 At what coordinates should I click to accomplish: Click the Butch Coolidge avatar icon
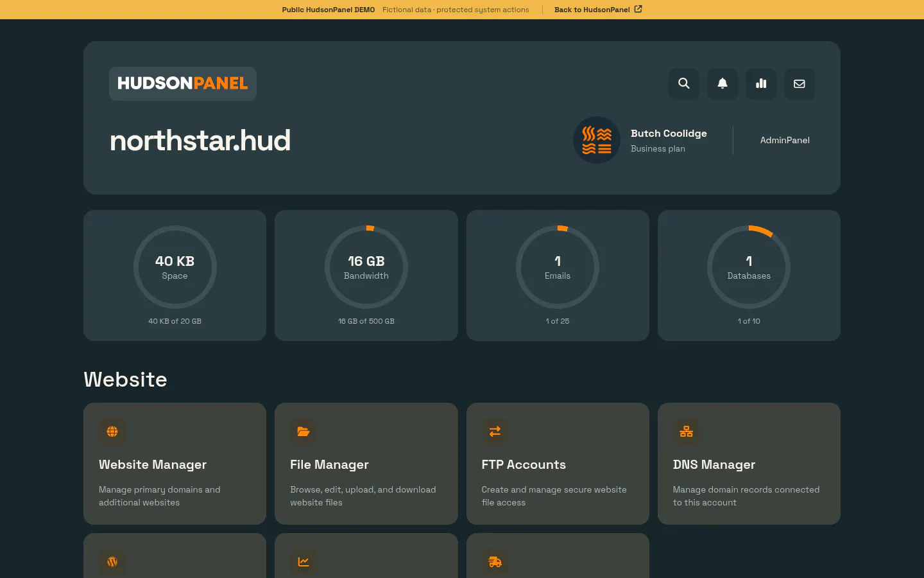pos(597,140)
